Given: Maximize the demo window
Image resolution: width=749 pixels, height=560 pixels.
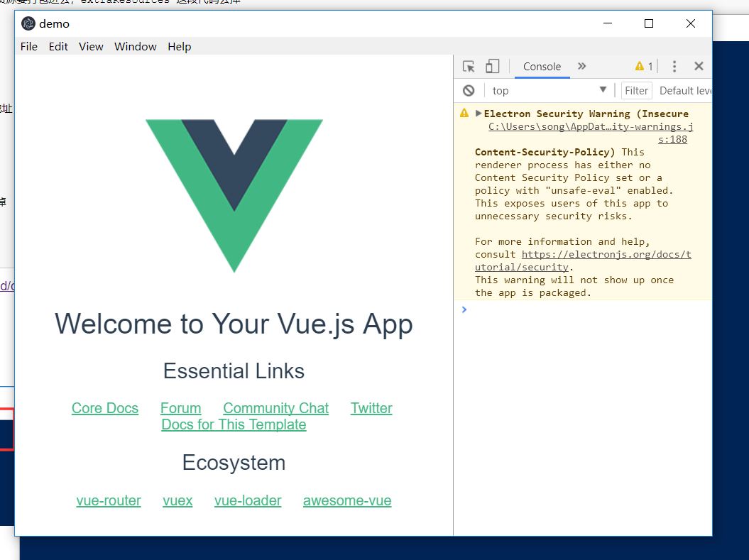Looking at the screenshot, I should point(648,23).
